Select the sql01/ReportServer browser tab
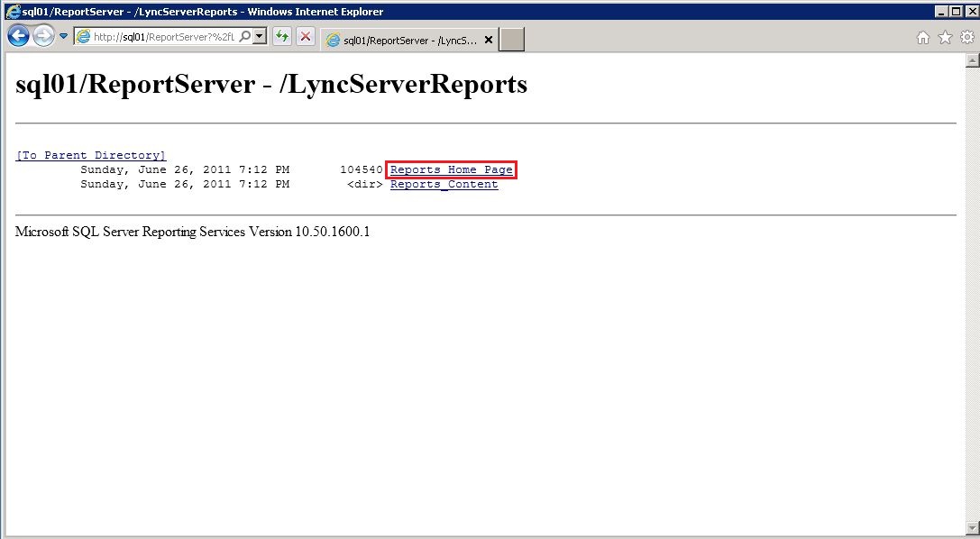 point(410,40)
